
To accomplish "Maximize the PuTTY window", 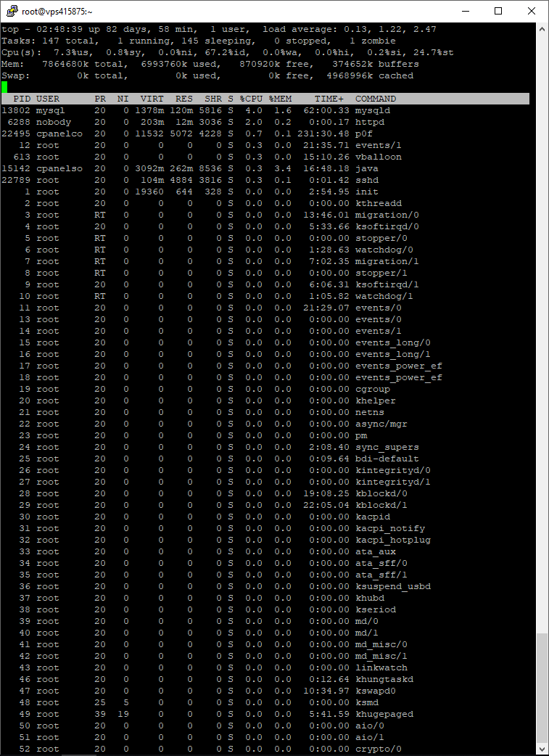I will pyautogui.click(x=498, y=11).
